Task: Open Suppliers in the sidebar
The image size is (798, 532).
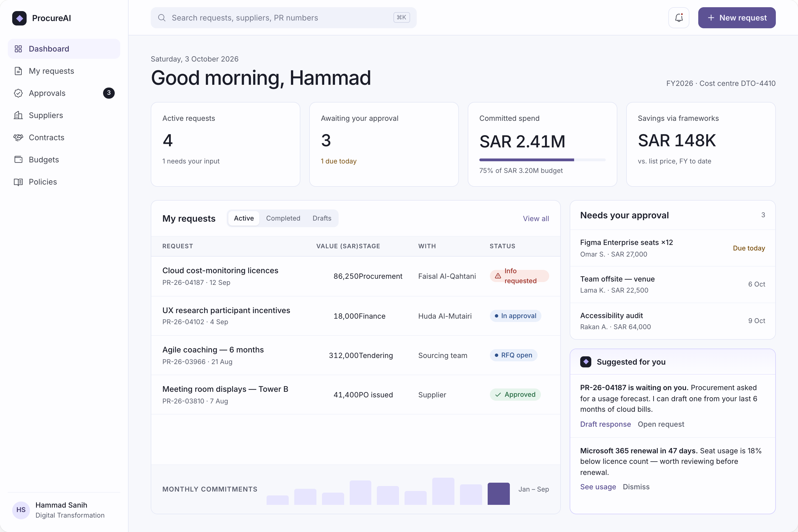Action: point(64,115)
